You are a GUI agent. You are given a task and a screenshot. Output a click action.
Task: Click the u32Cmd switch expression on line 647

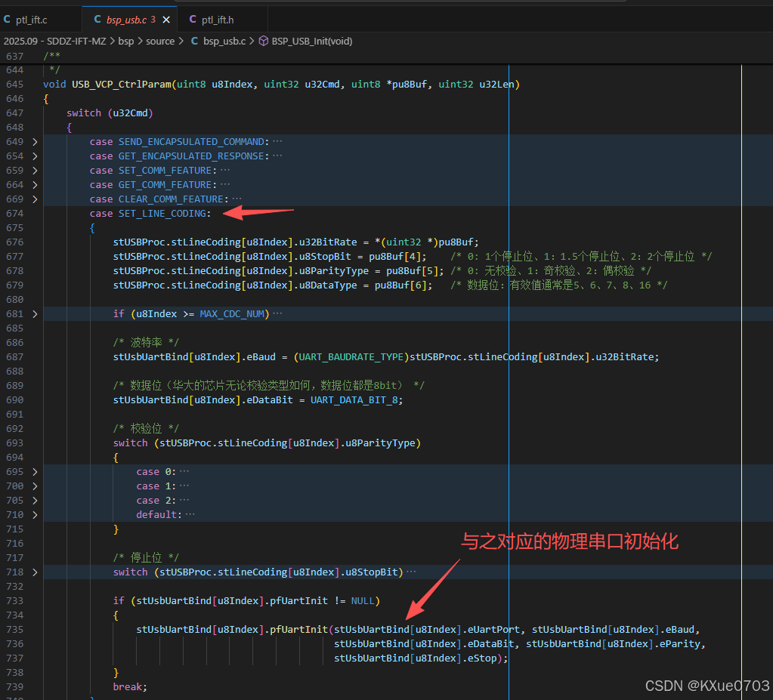(x=130, y=113)
